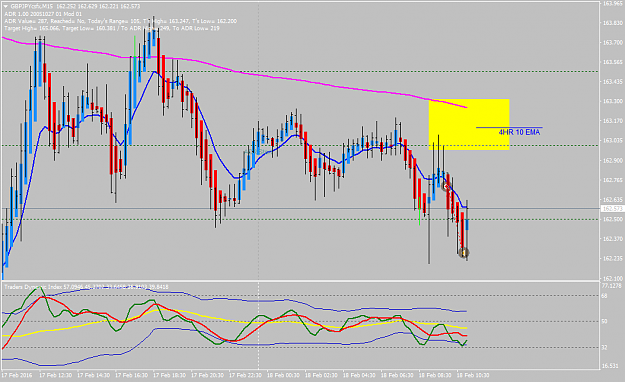
Task: Click the 162.370 price axis value
Action: (613, 239)
